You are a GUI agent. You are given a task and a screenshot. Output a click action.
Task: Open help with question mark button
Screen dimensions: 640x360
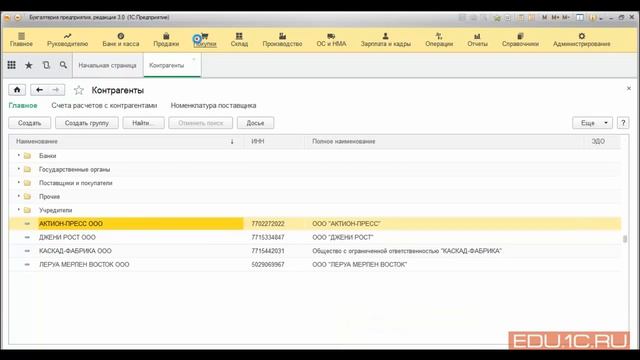point(623,123)
